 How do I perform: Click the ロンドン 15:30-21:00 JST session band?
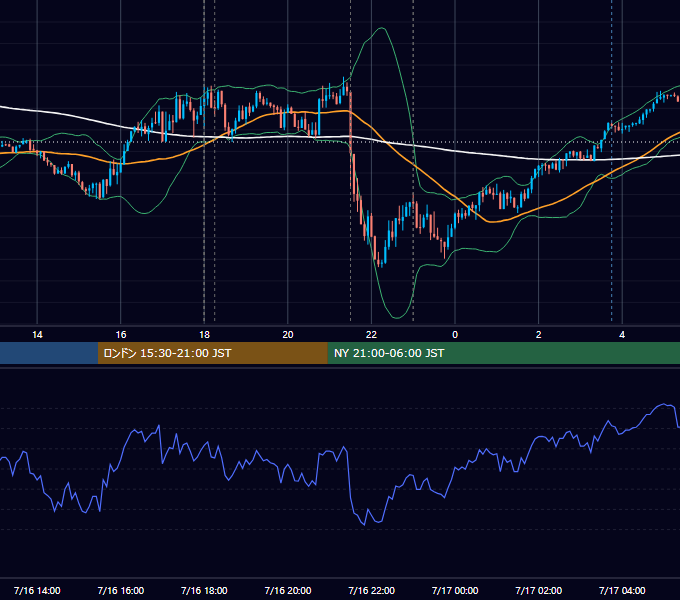[x=212, y=353]
